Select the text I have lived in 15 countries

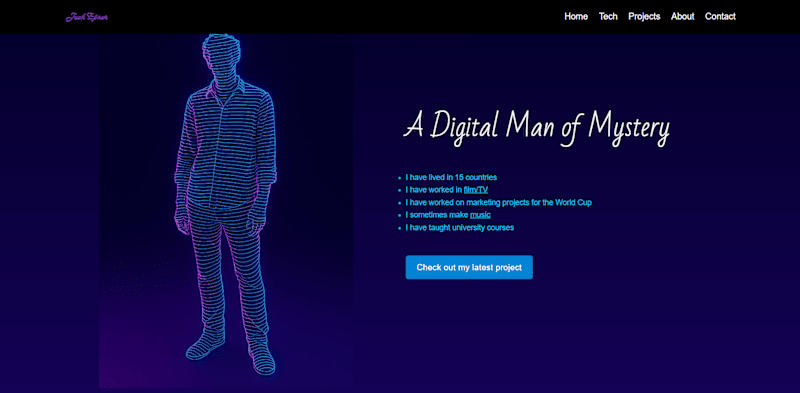[x=451, y=178]
